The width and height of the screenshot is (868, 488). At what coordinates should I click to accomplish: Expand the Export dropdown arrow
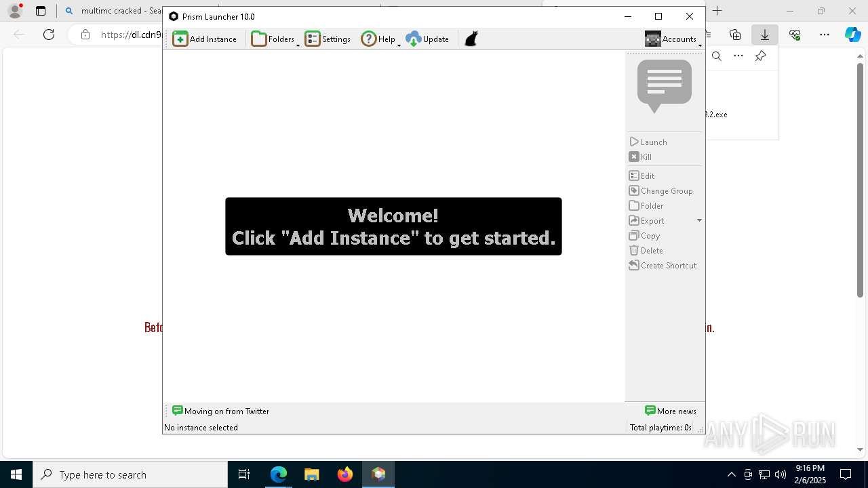pos(699,220)
